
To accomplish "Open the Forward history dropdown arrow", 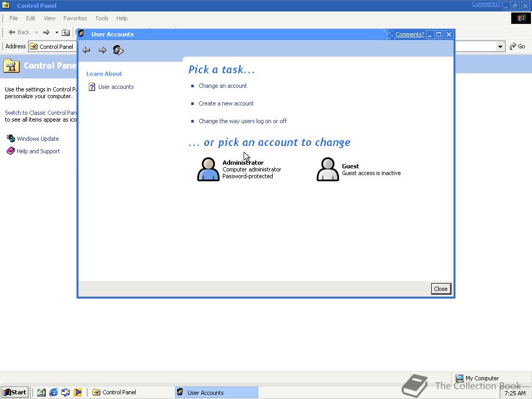I will pyautogui.click(x=57, y=33).
